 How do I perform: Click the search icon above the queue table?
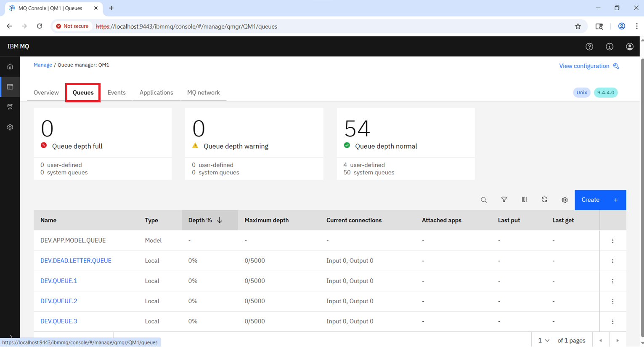[484, 200]
